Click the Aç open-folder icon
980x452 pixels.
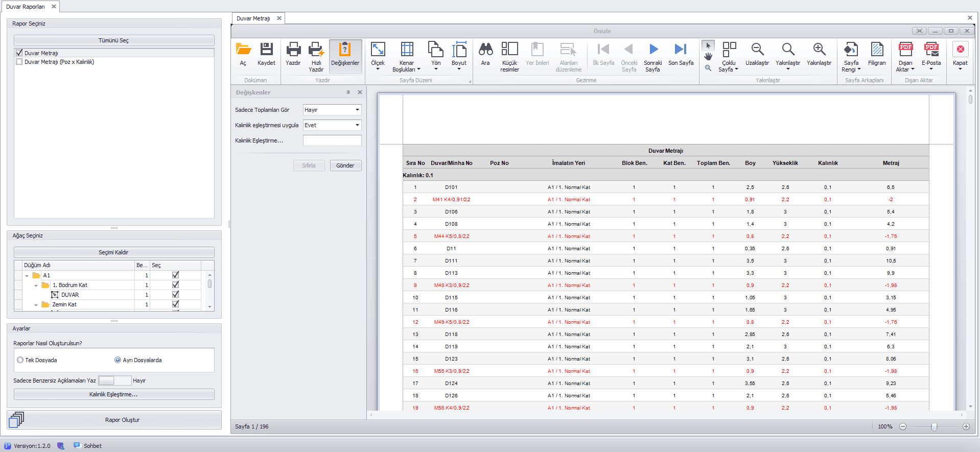[x=243, y=50]
